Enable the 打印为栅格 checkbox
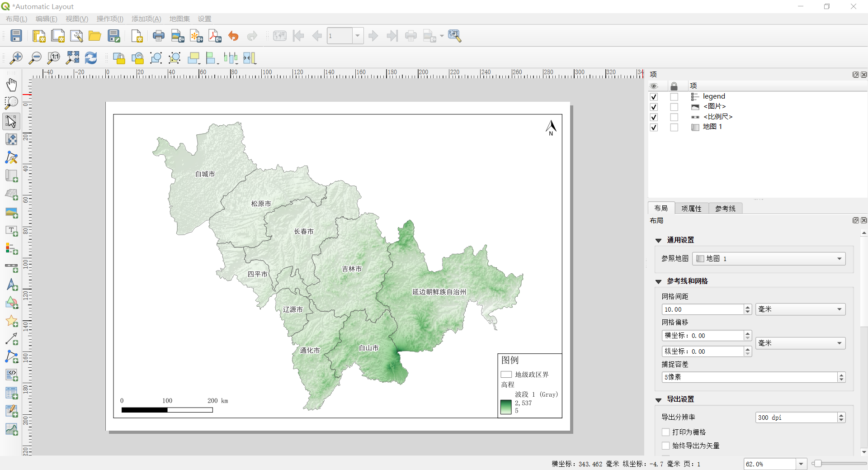This screenshot has width=868, height=470. [665, 432]
